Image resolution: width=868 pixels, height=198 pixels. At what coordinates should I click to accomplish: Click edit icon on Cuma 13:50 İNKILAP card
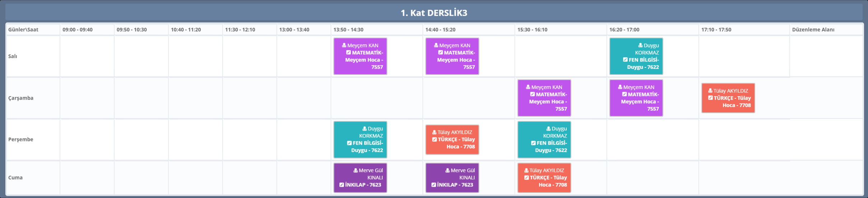click(342, 185)
